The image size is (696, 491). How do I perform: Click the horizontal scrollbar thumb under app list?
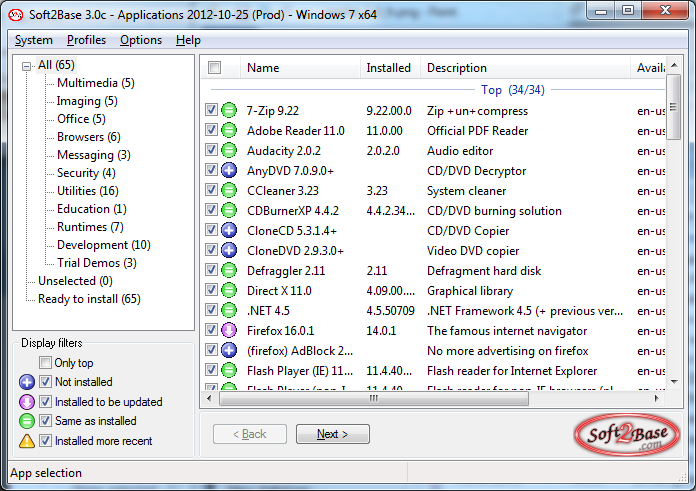374,398
